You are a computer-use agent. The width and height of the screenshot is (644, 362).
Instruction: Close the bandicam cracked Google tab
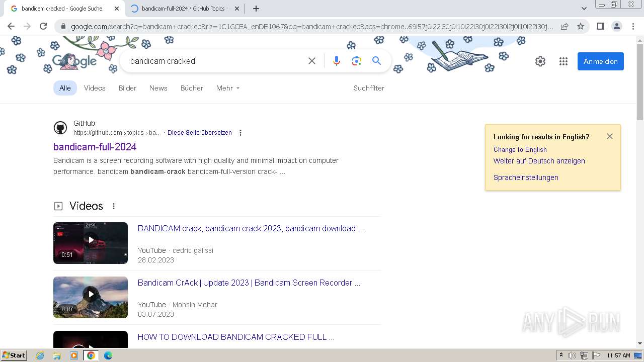pyautogui.click(x=117, y=9)
